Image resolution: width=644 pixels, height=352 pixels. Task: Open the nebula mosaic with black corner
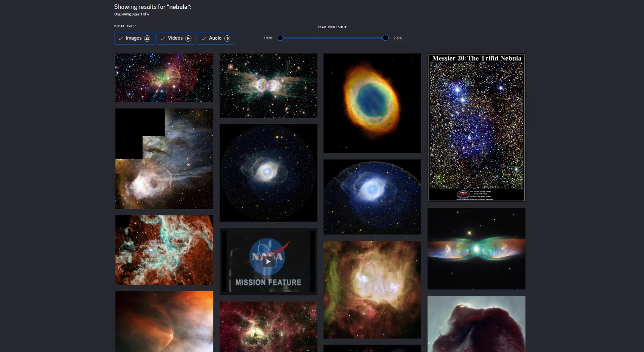[x=164, y=159]
